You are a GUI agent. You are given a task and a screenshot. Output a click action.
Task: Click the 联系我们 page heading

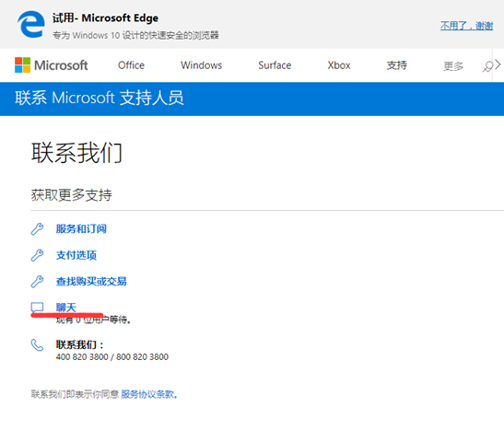tap(76, 153)
